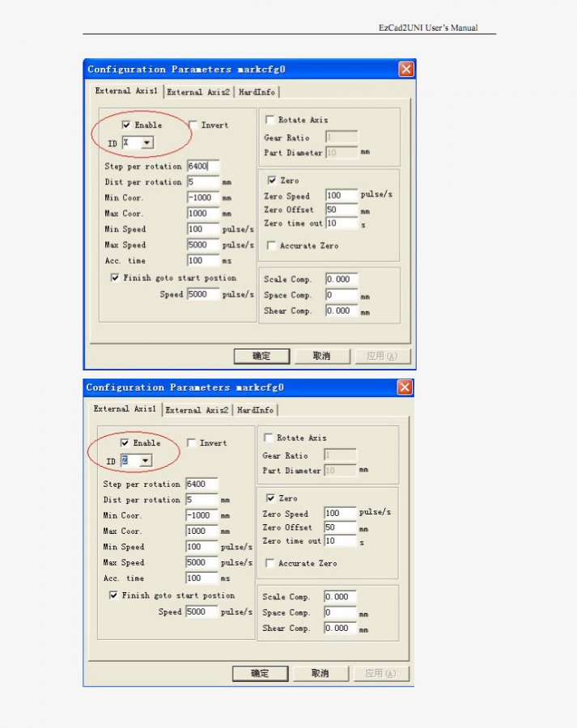Focus the Zero Speed field in lower dialog

click(x=339, y=514)
